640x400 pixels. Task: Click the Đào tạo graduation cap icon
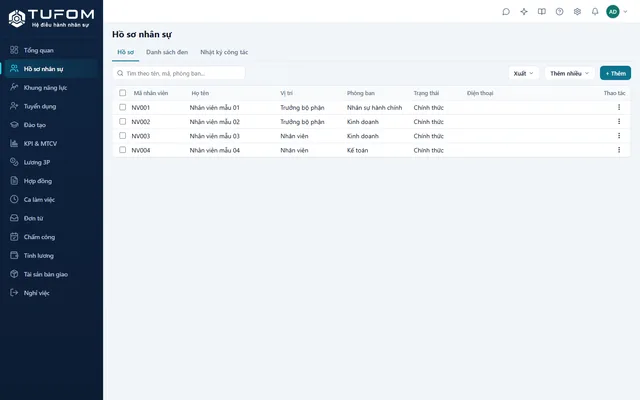click(14, 124)
